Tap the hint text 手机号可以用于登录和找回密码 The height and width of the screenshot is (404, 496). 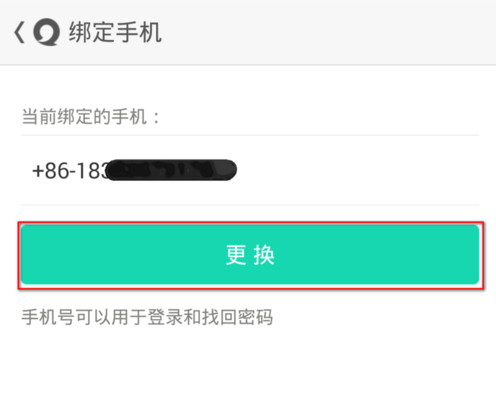tap(147, 317)
